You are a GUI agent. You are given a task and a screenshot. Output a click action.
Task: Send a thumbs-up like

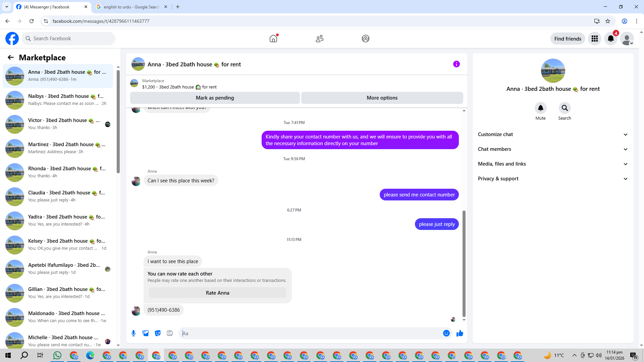coord(460,333)
